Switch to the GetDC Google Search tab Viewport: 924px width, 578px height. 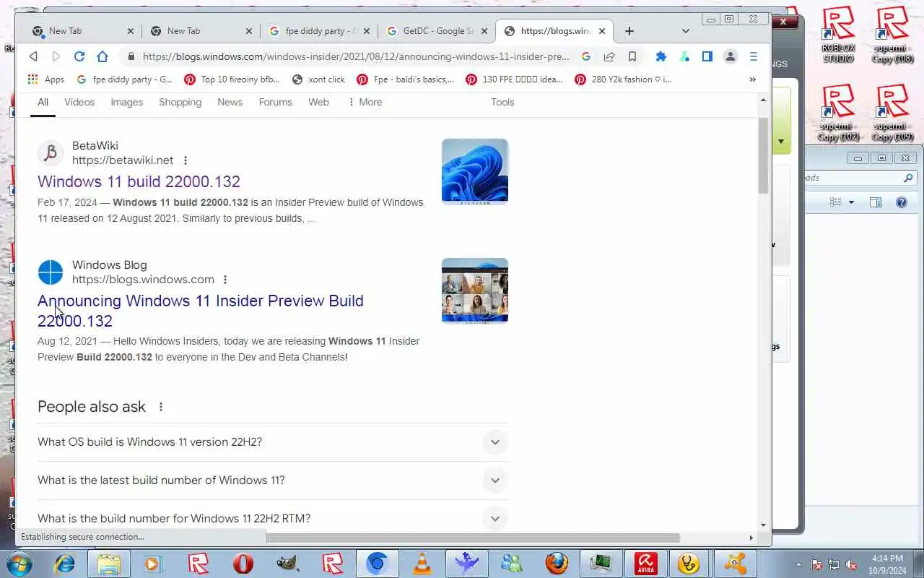click(x=437, y=31)
